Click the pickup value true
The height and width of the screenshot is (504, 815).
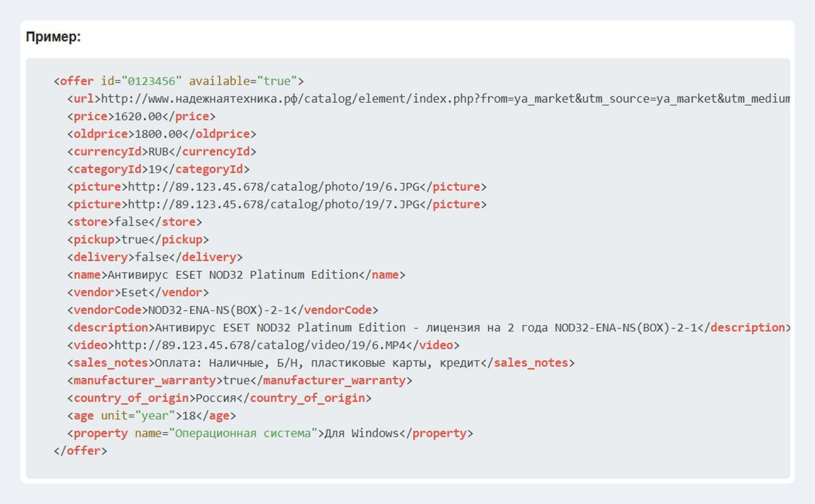tap(135, 240)
